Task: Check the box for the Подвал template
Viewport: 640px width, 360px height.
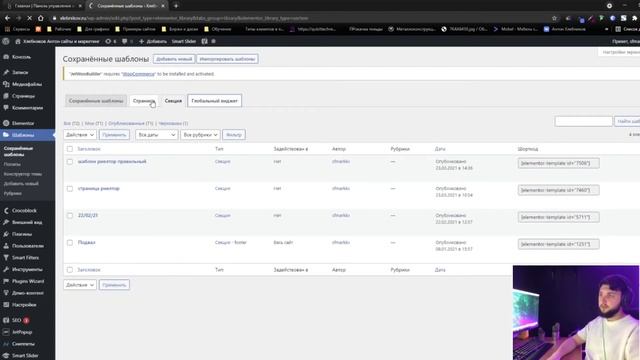Action: pos(70,242)
